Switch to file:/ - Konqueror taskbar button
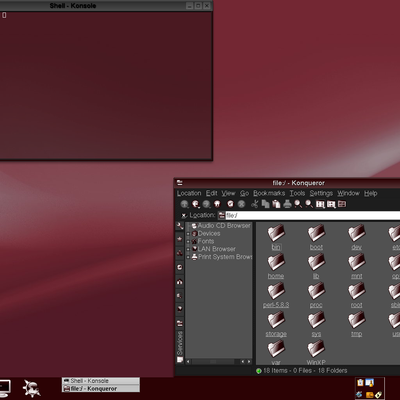Viewport: 400px width, 400px height. click(101, 389)
